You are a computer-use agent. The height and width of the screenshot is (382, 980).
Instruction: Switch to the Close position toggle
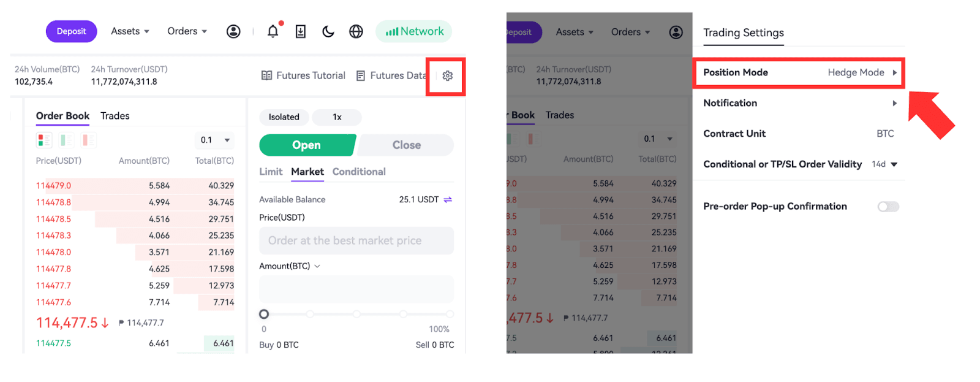[406, 145]
